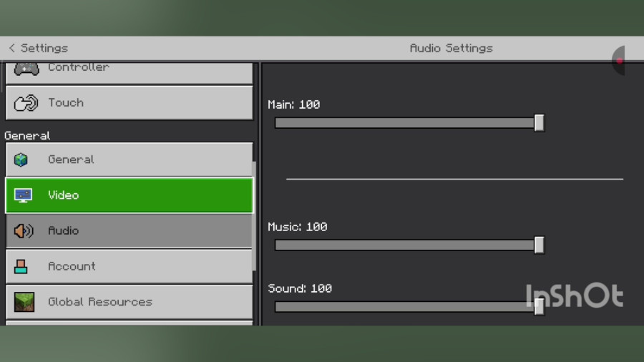Click the 'Sound: 100' label

pos(300,288)
